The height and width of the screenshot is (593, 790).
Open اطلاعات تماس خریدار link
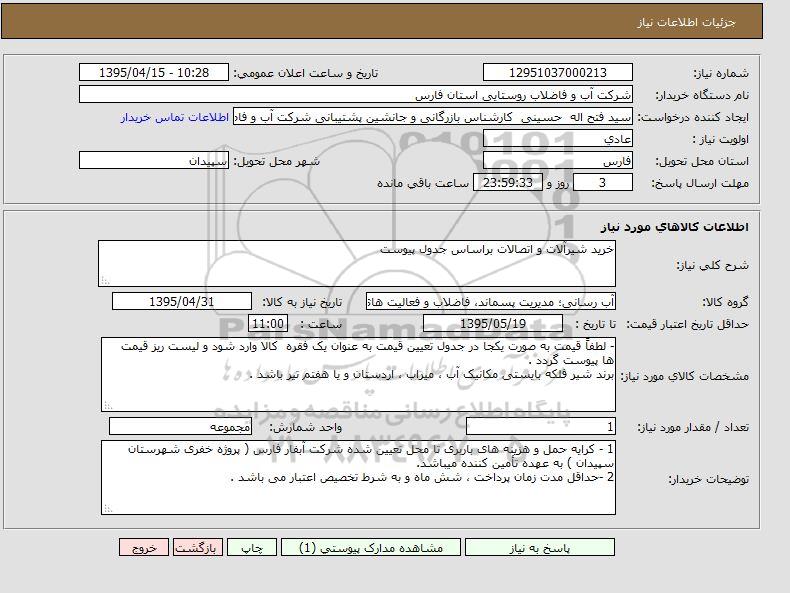tap(175, 117)
